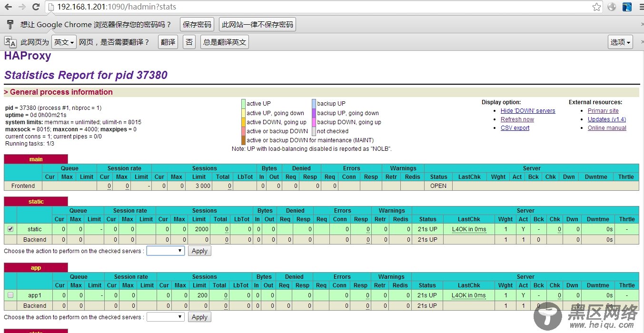Click the CSV export link
The image size is (644, 333).
515,128
